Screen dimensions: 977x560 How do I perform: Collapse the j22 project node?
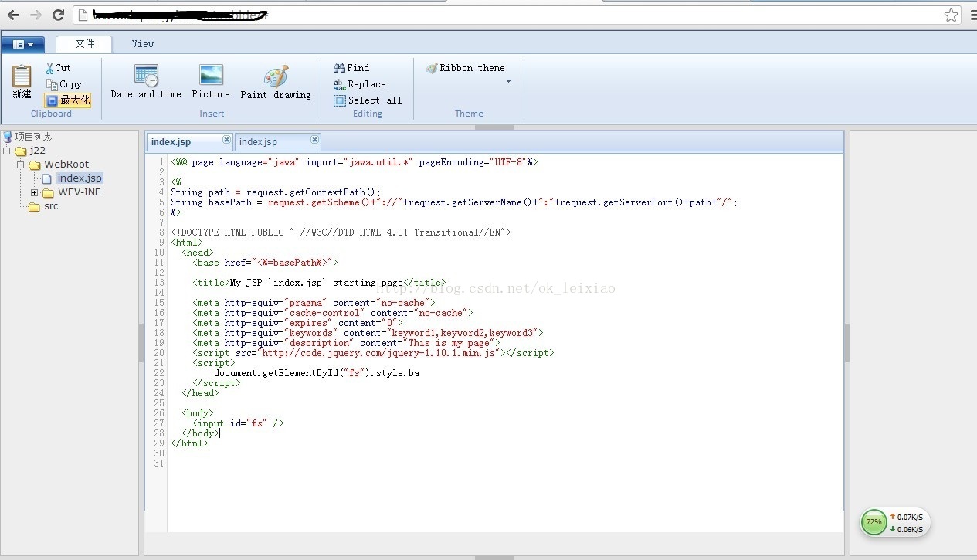click(7, 151)
